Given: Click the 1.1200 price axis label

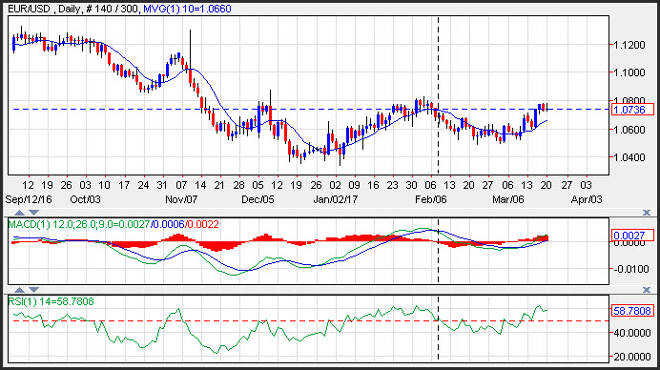Looking at the screenshot, I should coord(630,45).
